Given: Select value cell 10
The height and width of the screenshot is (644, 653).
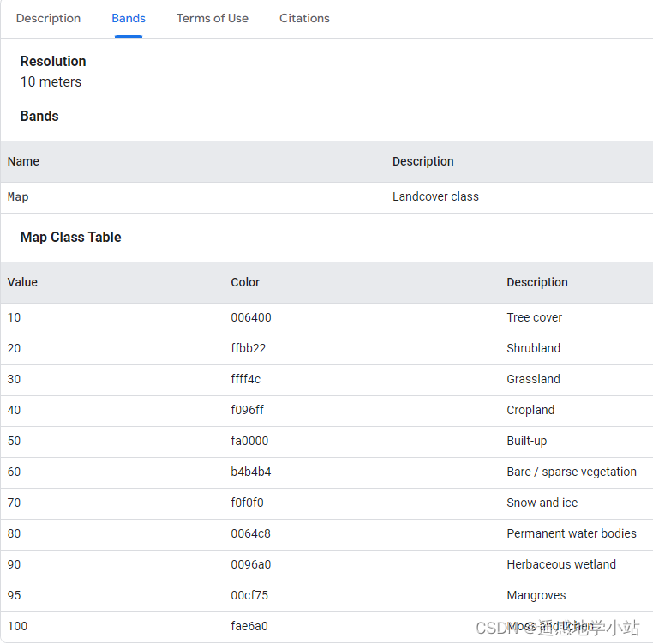Looking at the screenshot, I should click(x=14, y=317).
